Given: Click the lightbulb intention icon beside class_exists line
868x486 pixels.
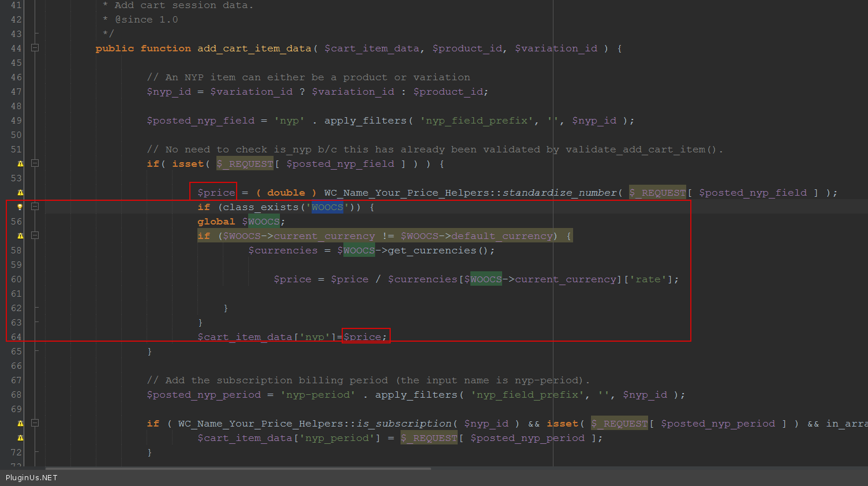Looking at the screenshot, I should (x=20, y=207).
